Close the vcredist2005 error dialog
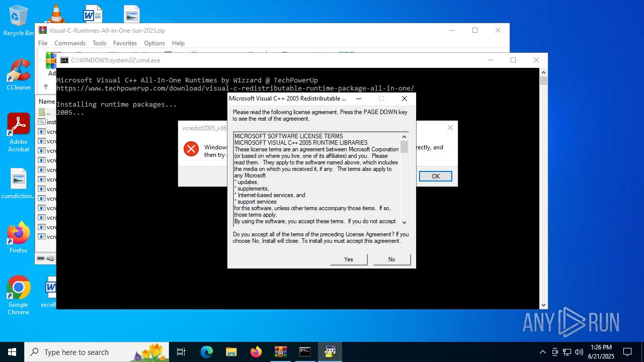This screenshot has width=644, height=362. click(450, 128)
